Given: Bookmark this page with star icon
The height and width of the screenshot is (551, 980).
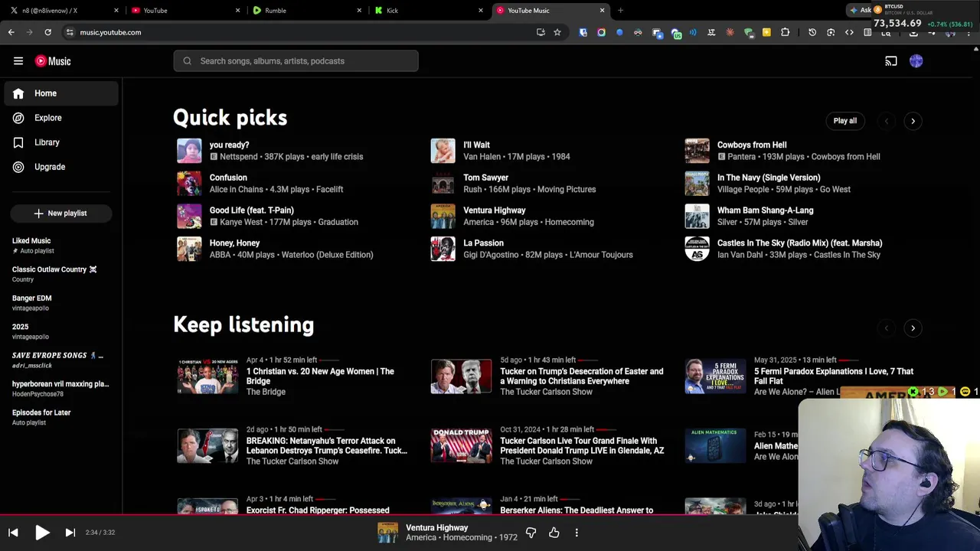Looking at the screenshot, I should [557, 32].
